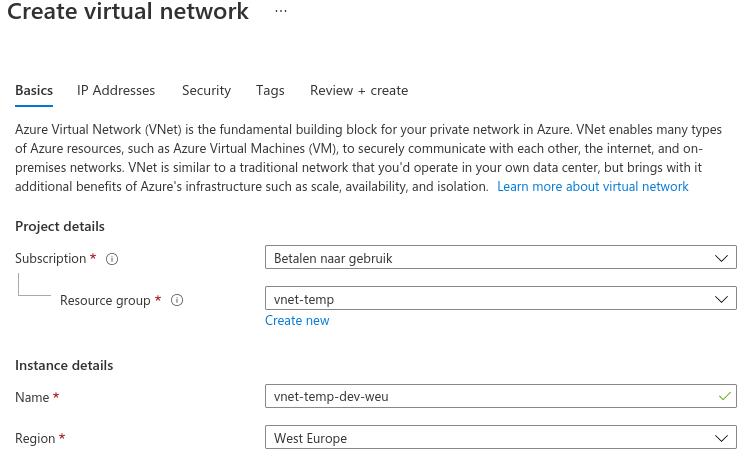753x456 pixels.
Task: Open the IP Addresses tab
Action: 116,90
